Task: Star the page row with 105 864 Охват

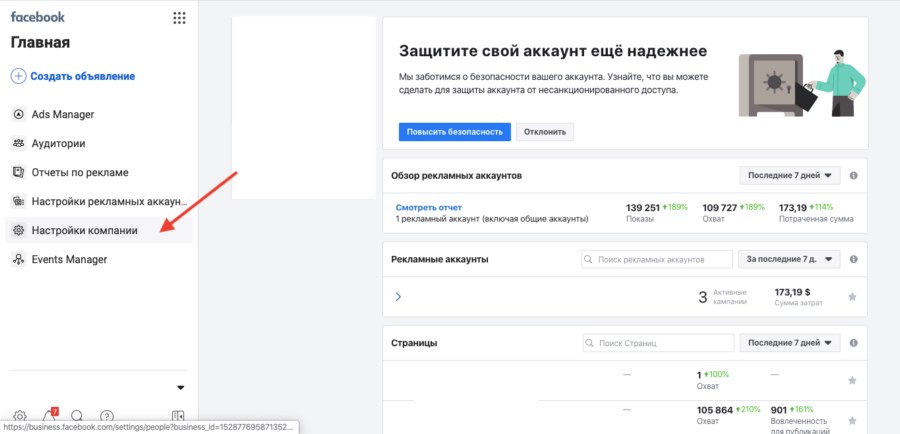Action: [852, 420]
